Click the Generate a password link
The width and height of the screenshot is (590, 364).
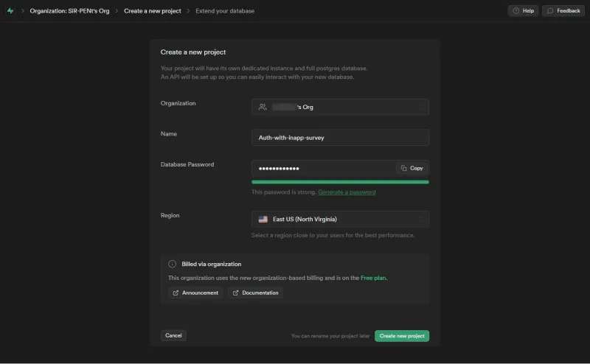(x=347, y=192)
